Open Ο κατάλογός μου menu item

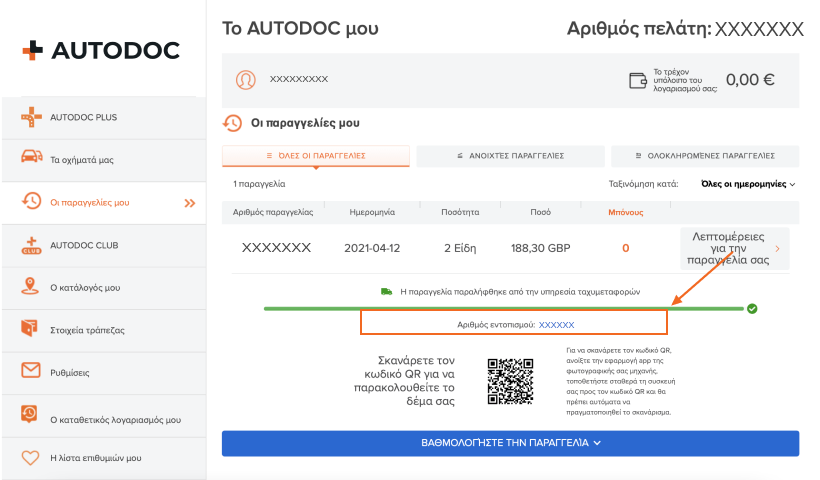pyautogui.click(x=104, y=288)
